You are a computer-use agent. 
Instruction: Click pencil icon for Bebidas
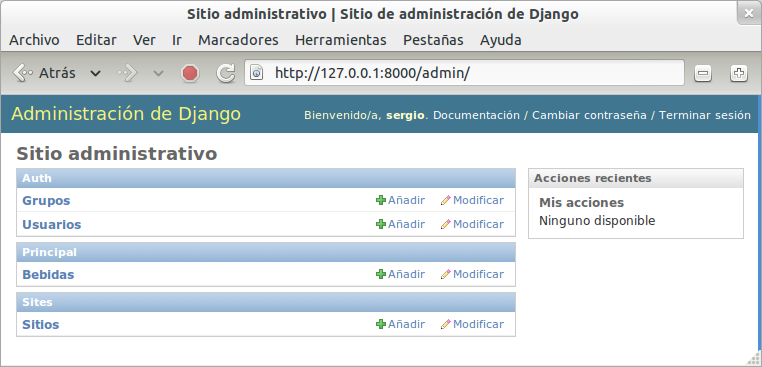446,274
